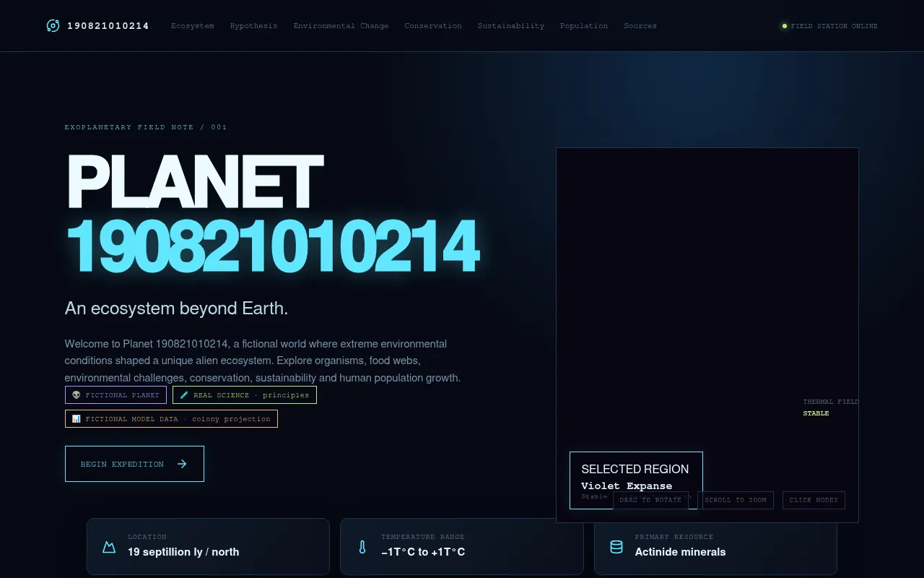The width and height of the screenshot is (924, 578).
Task: Open the Conservation nav link
Action: (x=433, y=26)
